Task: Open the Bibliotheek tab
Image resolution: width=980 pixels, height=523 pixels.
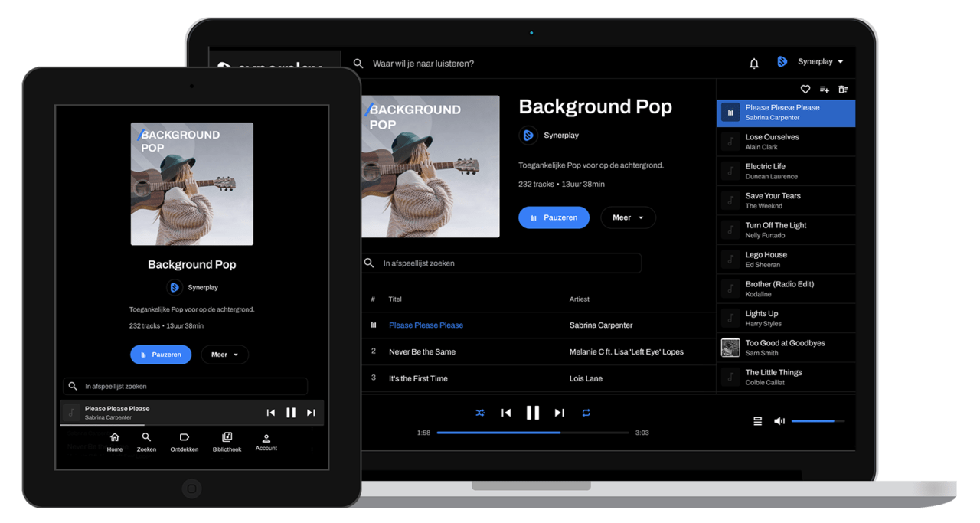Action: 227,442
